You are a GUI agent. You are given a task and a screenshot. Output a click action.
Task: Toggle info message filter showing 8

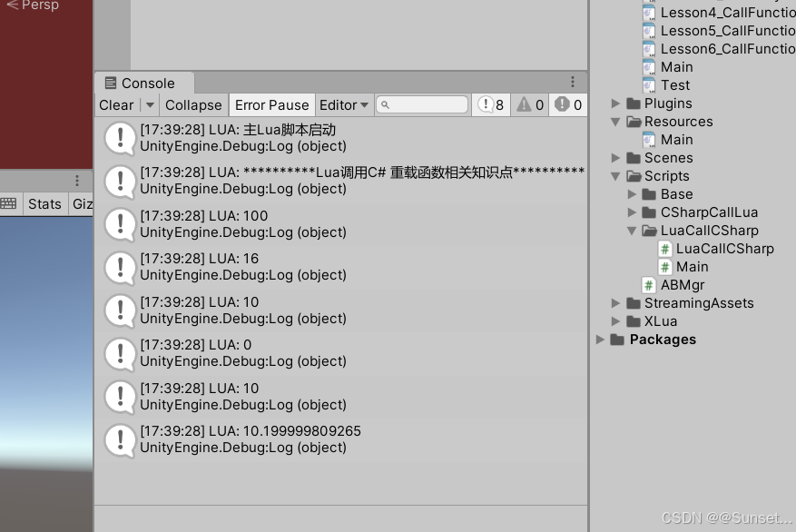pos(491,105)
